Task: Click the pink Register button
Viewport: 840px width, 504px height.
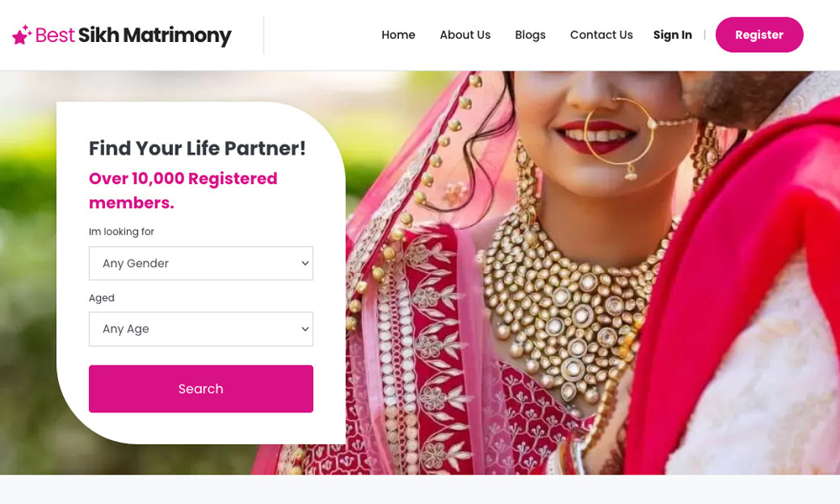Action: coord(759,34)
